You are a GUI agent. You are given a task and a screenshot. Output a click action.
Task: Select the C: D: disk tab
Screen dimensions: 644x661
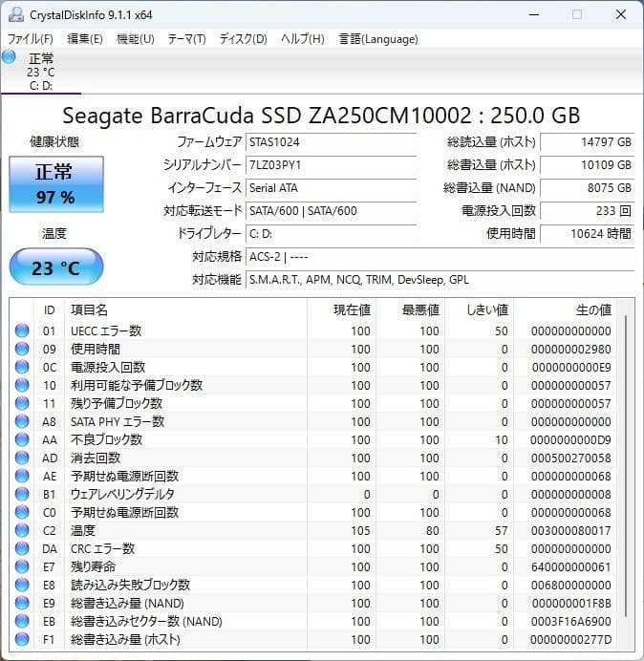(x=41, y=70)
